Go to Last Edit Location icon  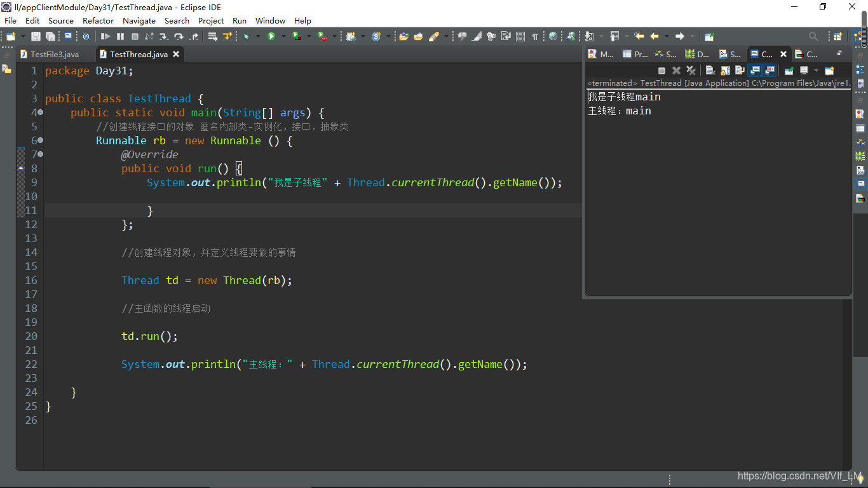(x=639, y=36)
